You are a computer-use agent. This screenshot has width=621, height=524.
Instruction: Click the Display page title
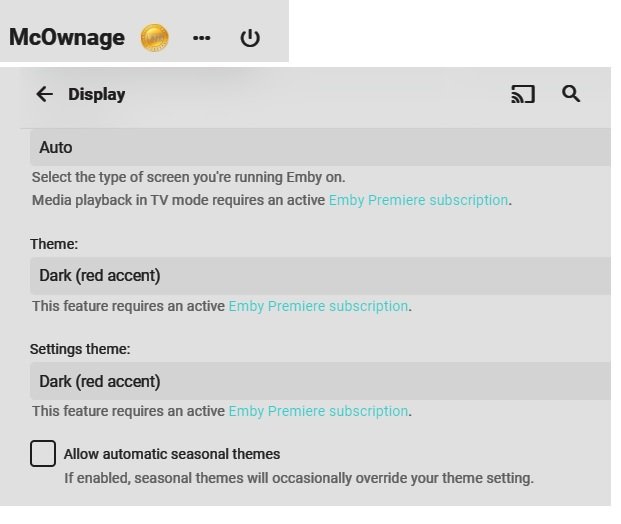point(97,94)
